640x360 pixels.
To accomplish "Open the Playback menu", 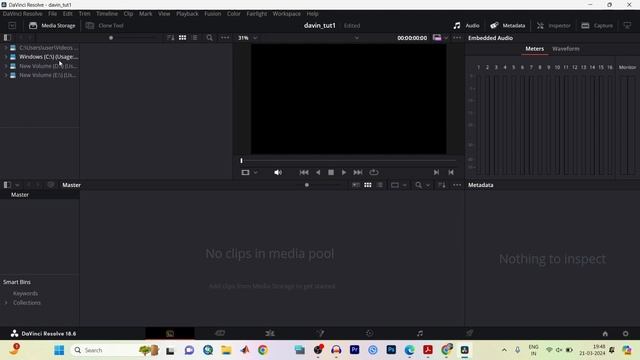I will (x=187, y=13).
